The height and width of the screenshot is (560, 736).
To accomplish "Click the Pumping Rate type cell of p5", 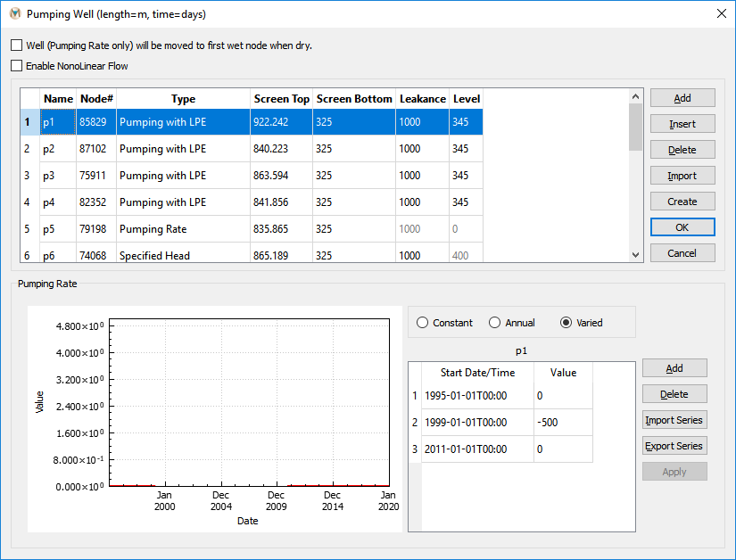I will pyautogui.click(x=183, y=229).
